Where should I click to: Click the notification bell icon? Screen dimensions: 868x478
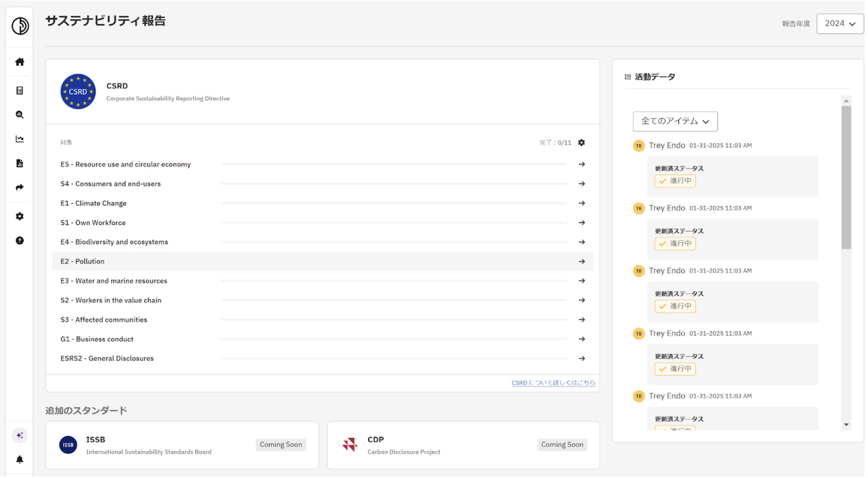point(20,460)
